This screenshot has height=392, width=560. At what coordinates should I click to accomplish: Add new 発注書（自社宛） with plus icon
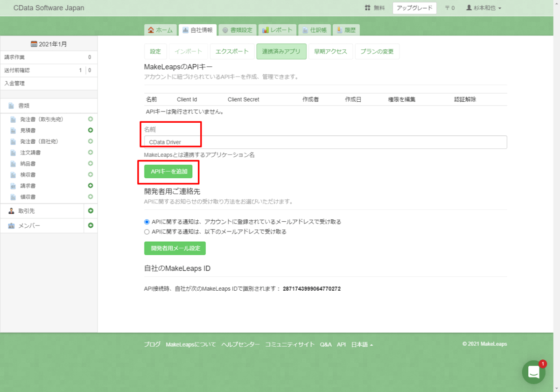click(x=91, y=141)
